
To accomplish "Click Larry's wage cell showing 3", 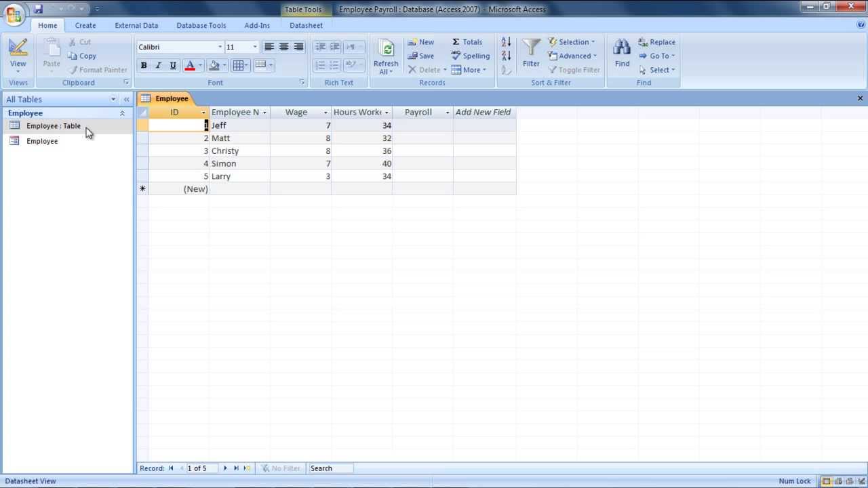I will (300, 176).
